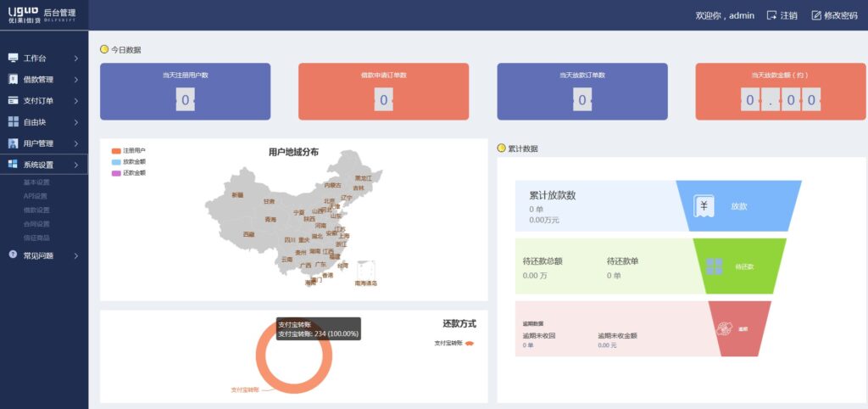Open the 自由块 menu item
Image resolution: width=868 pixels, height=409 pixels.
click(x=44, y=122)
